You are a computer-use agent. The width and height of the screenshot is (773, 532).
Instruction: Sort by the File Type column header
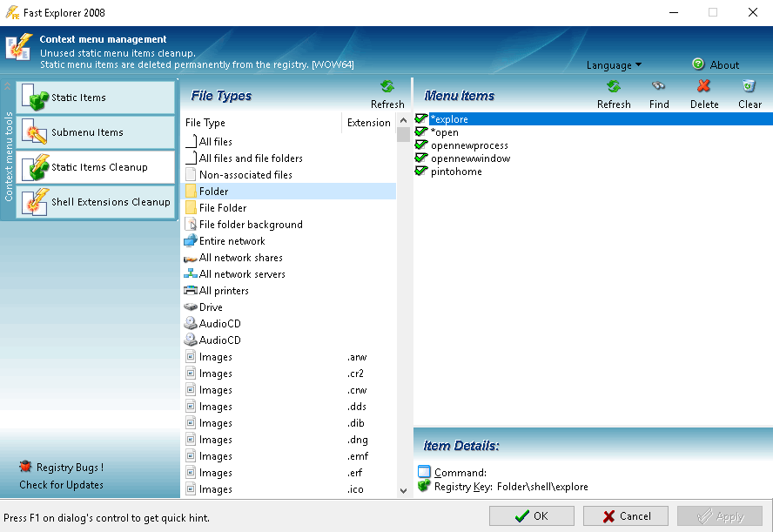[262, 123]
